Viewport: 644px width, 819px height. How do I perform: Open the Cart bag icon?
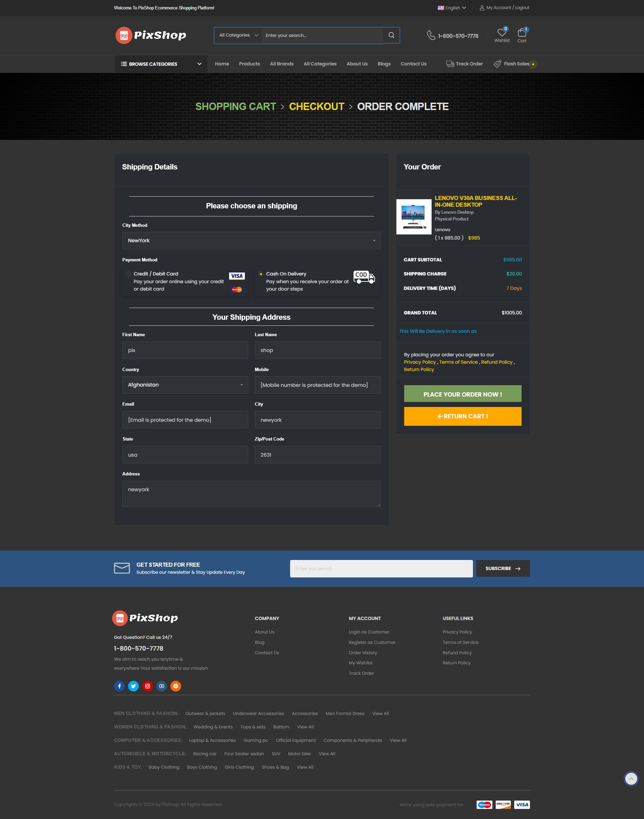pos(522,33)
